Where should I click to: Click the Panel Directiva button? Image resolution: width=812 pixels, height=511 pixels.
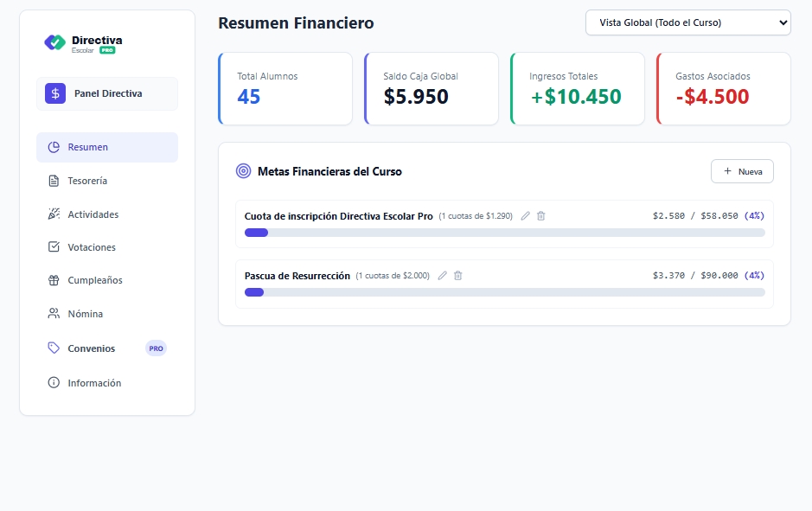pyautogui.click(x=107, y=93)
